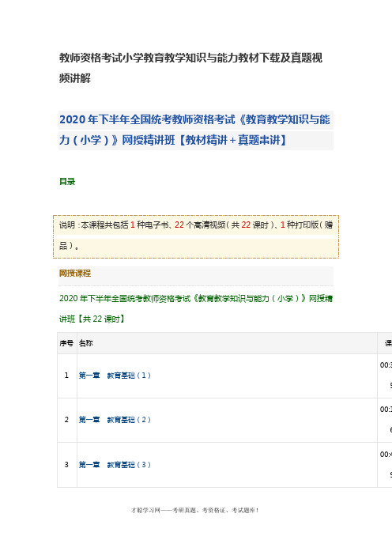The image size is (392, 555).
Task: Click the duration cell of lesson 2
Action: (385, 420)
